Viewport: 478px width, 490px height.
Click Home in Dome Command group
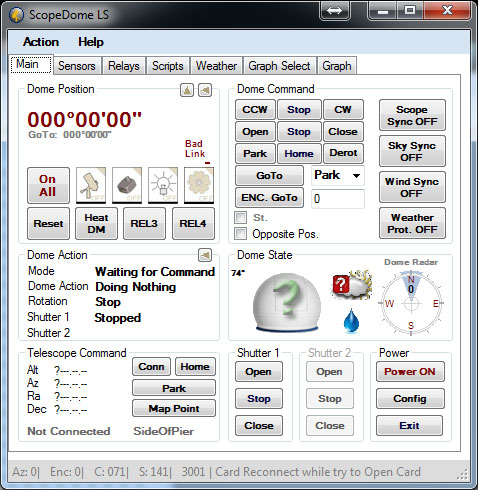pos(299,153)
